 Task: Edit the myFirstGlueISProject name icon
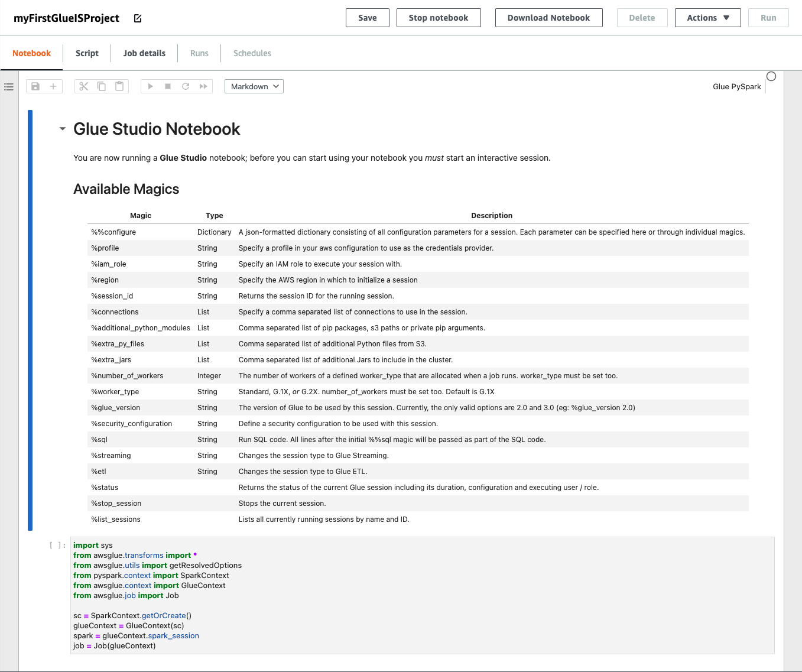point(138,18)
